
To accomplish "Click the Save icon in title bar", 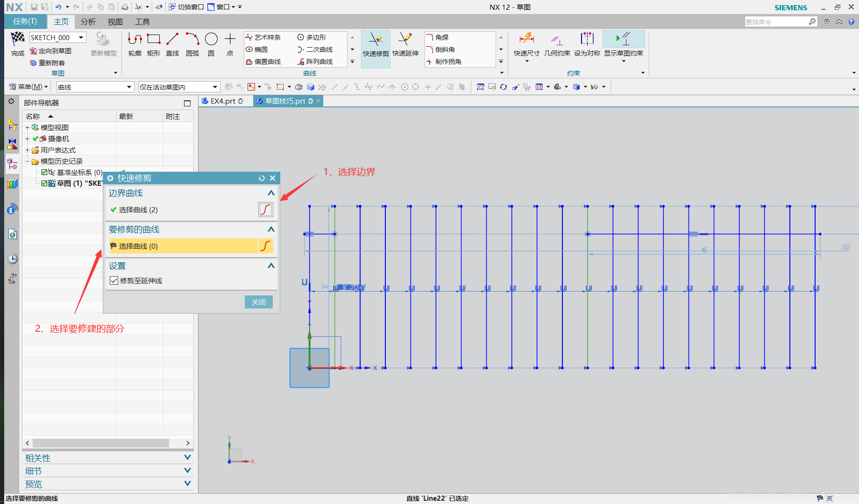I will (34, 7).
